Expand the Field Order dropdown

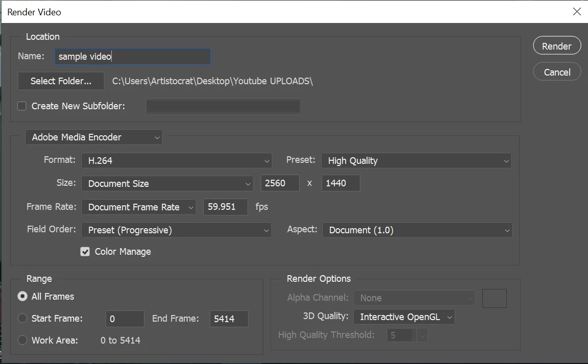pos(176,230)
